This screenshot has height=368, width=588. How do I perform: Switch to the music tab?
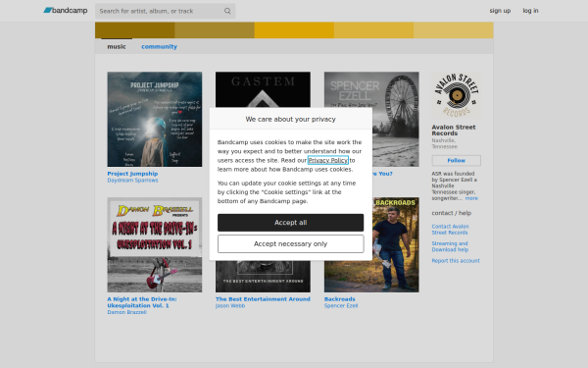point(117,46)
